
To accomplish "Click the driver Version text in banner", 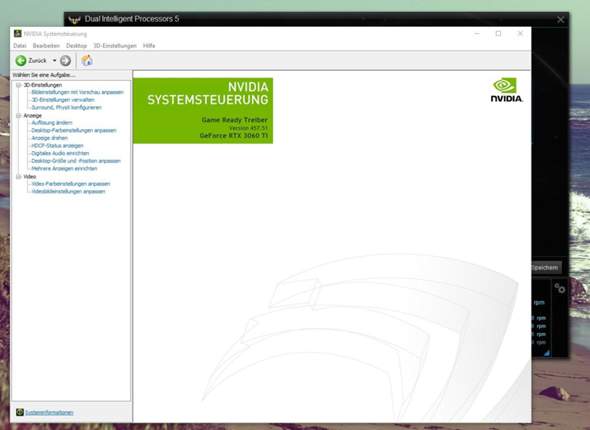I will [x=248, y=128].
